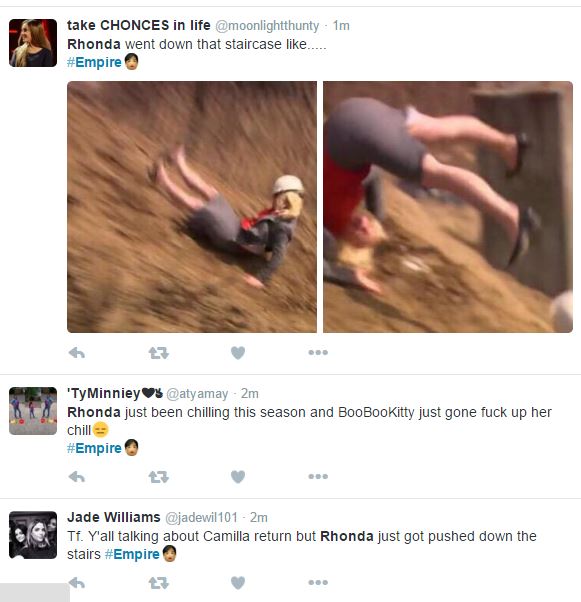Viewport: 581px width, 602px height.
Task: Open take CHONCES in life profile avatar
Action: (33, 43)
